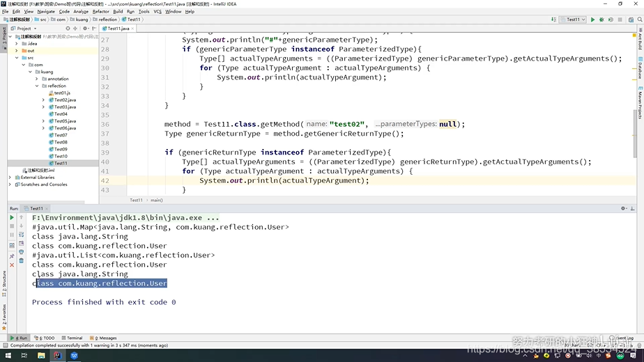644x362 pixels.
Task: Collapse the reflection package
Action: click(x=36, y=86)
